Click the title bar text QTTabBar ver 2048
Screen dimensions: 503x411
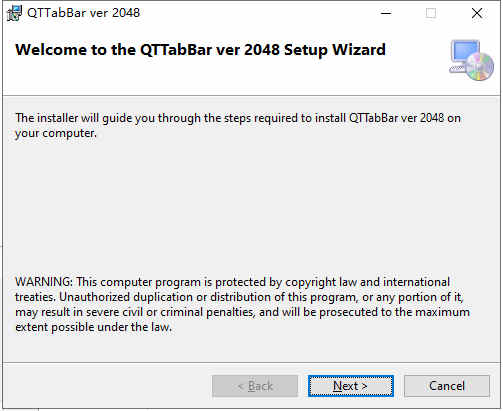coord(84,13)
